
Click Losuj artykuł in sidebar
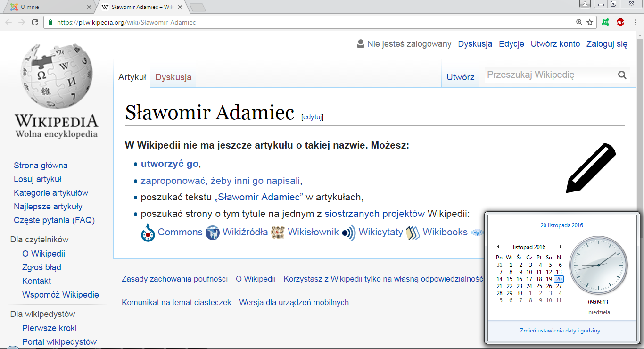click(37, 179)
